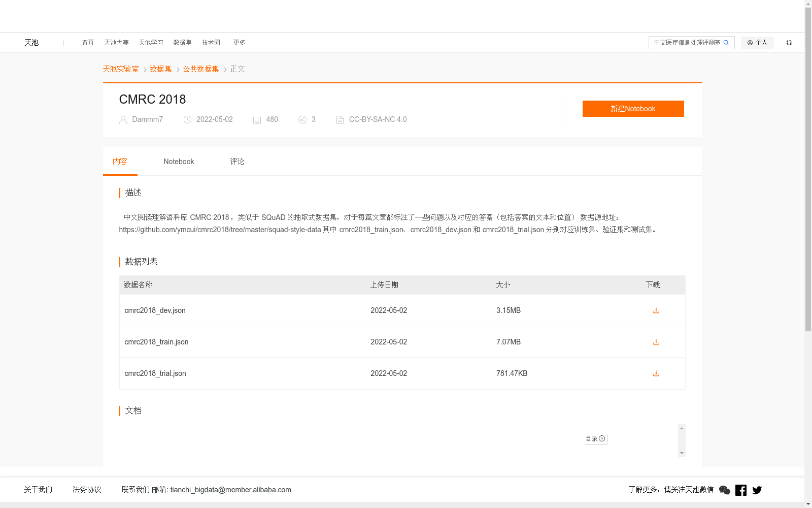This screenshot has width=812, height=508.
Task: Download cmrc2018_dev.json file
Action: 656,310
